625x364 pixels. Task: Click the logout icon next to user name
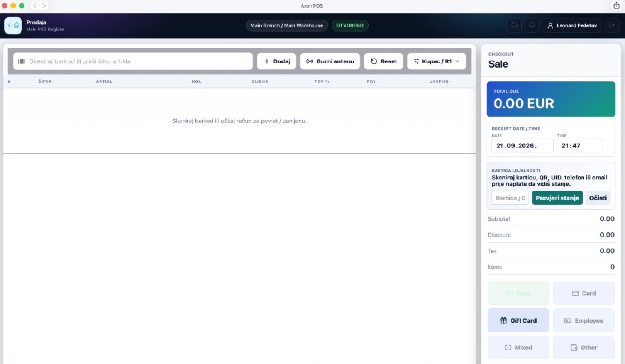pos(612,25)
